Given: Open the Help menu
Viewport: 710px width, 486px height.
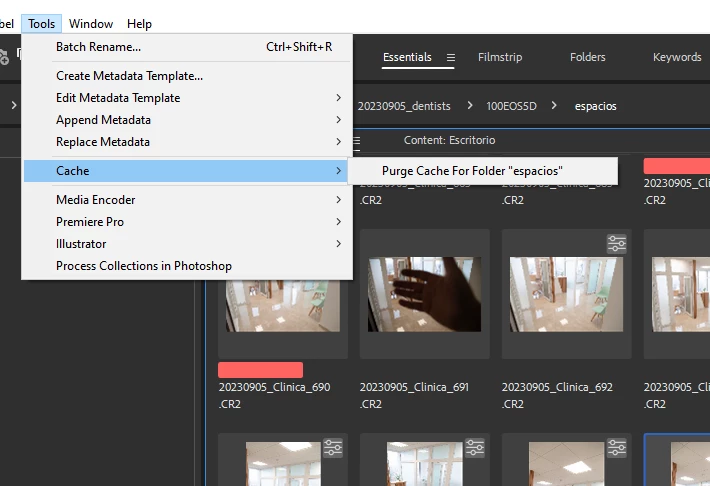Looking at the screenshot, I should pyautogui.click(x=139, y=24).
